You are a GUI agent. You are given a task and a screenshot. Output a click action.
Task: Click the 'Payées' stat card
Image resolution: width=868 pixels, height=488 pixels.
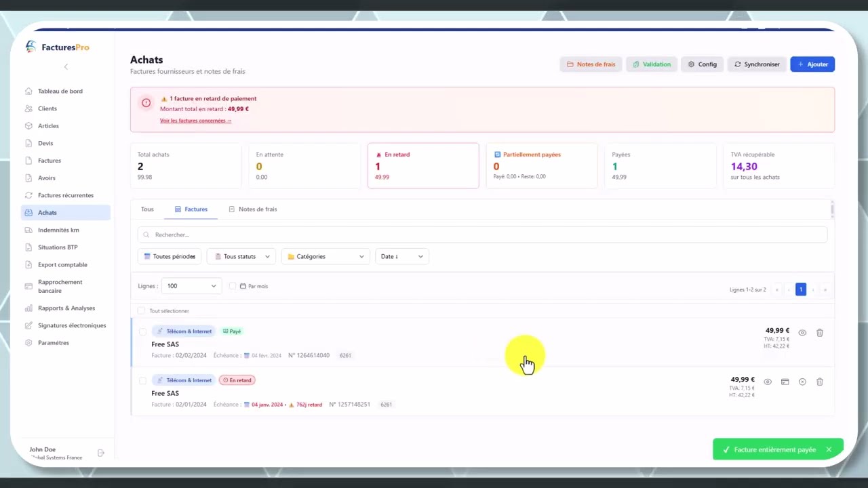pos(660,165)
